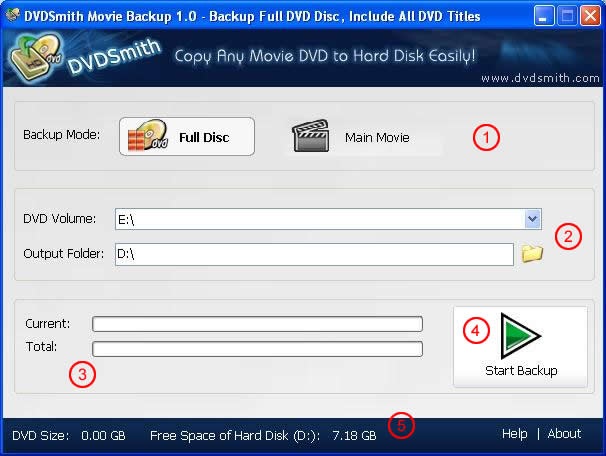Click the green Start Backup play icon
The height and width of the screenshot is (456, 606).
(x=520, y=336)
